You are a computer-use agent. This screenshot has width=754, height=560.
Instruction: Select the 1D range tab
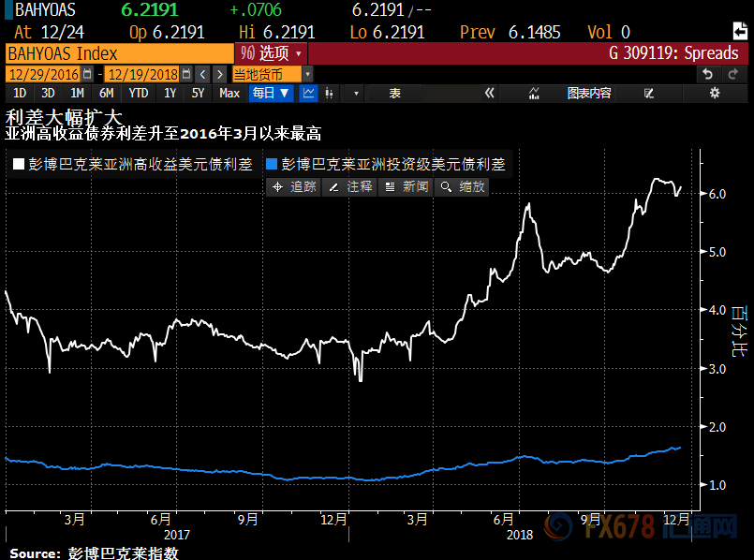click(x=20, y=93)
